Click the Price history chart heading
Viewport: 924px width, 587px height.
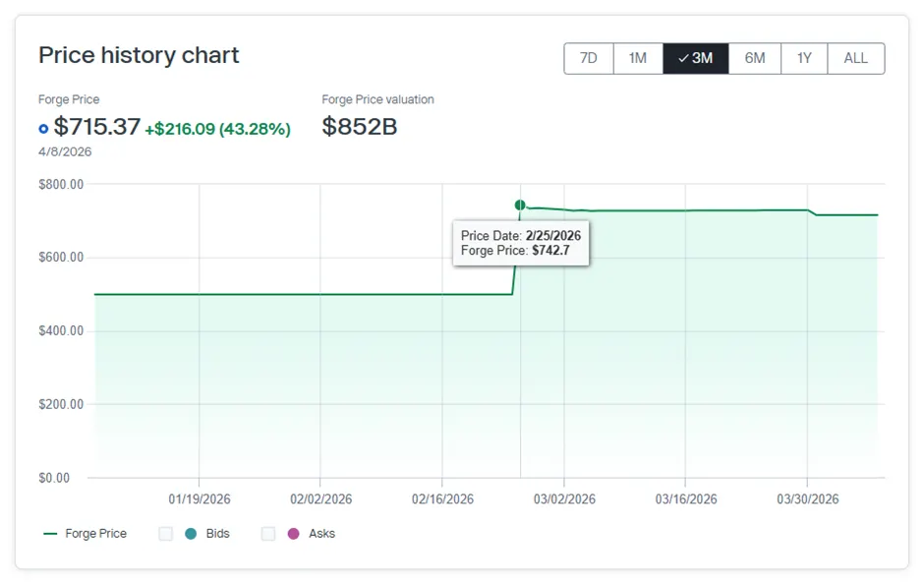click(139, 55)
